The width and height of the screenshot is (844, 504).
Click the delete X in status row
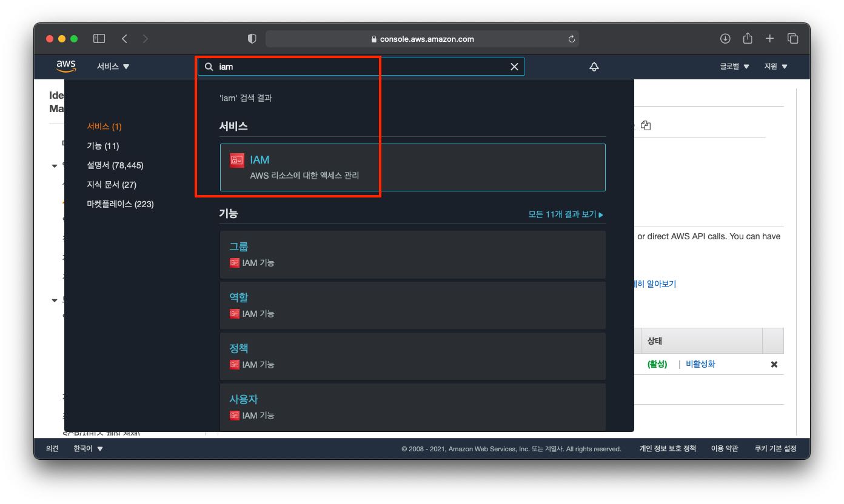[774, 365]
